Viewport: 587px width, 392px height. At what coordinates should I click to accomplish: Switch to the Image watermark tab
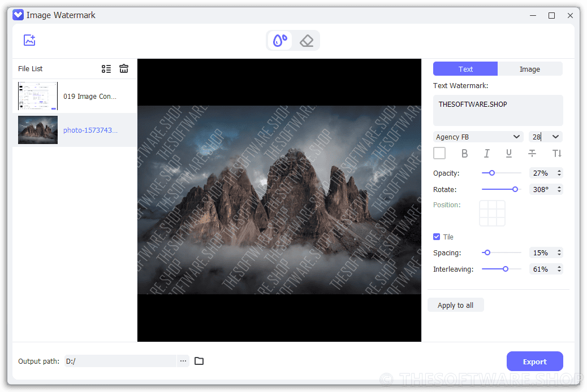(530, 69)
